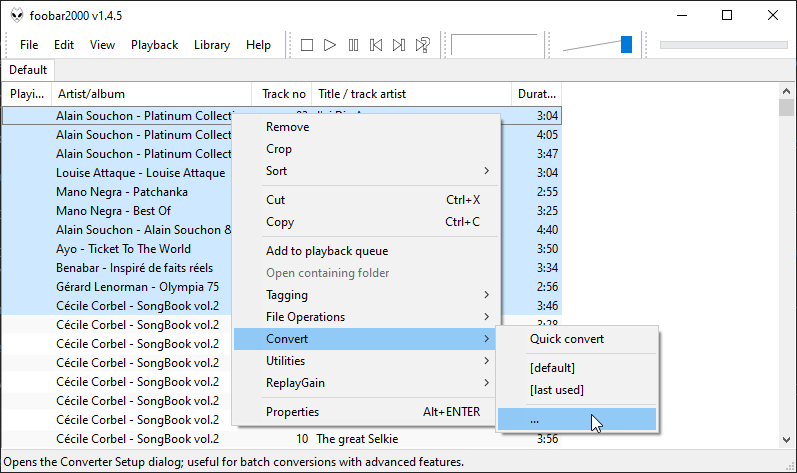Switch to the Default playlist tab

[x=28, y=70]
